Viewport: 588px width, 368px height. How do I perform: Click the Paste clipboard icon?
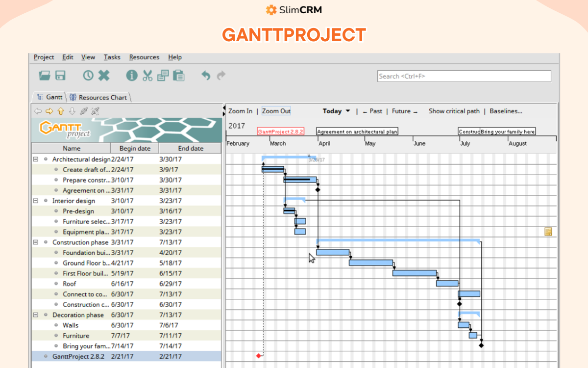(x=179, y=76)
